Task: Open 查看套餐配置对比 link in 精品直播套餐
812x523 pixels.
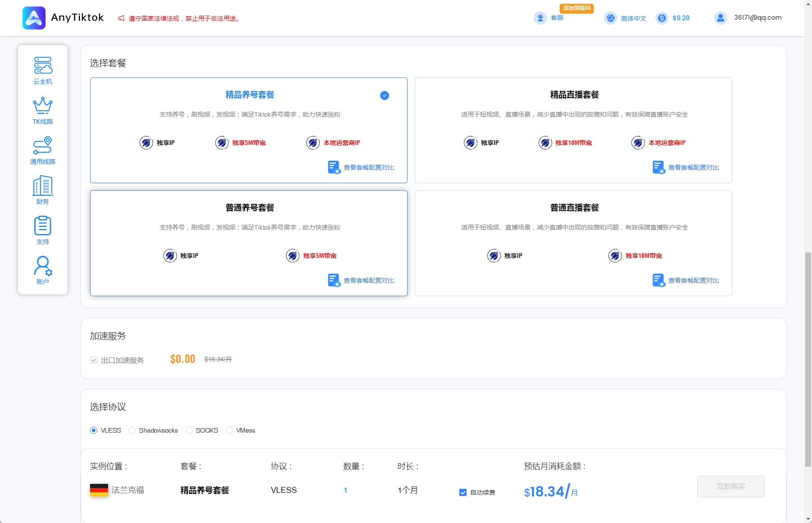Action: [x=694, y=167]
